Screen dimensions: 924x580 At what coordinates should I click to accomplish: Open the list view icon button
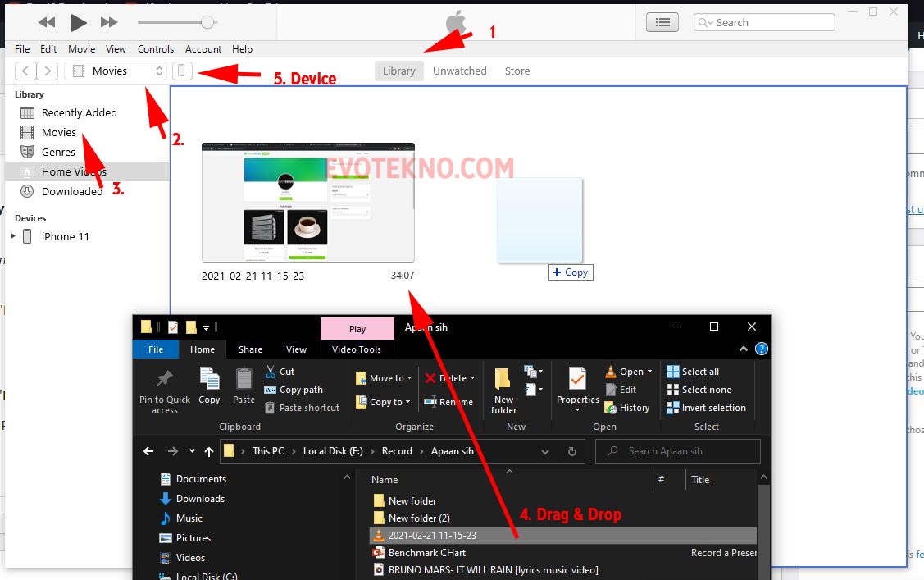pyautogui.click(x=663, y=22)
